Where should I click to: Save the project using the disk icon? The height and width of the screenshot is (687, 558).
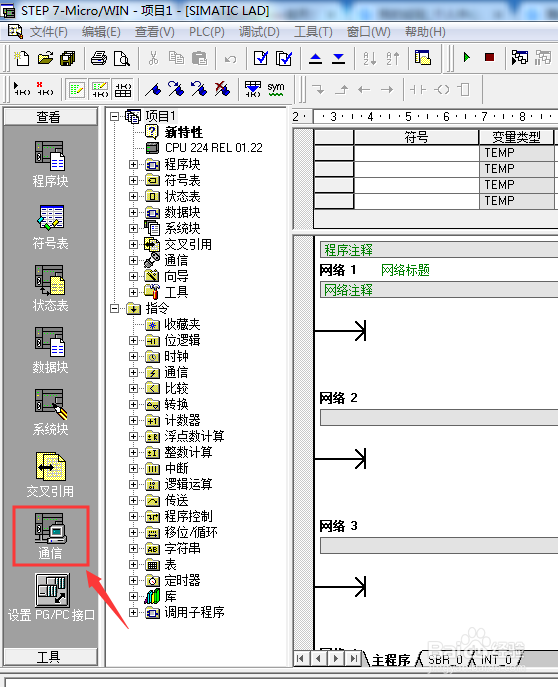[x=68, y=58]
